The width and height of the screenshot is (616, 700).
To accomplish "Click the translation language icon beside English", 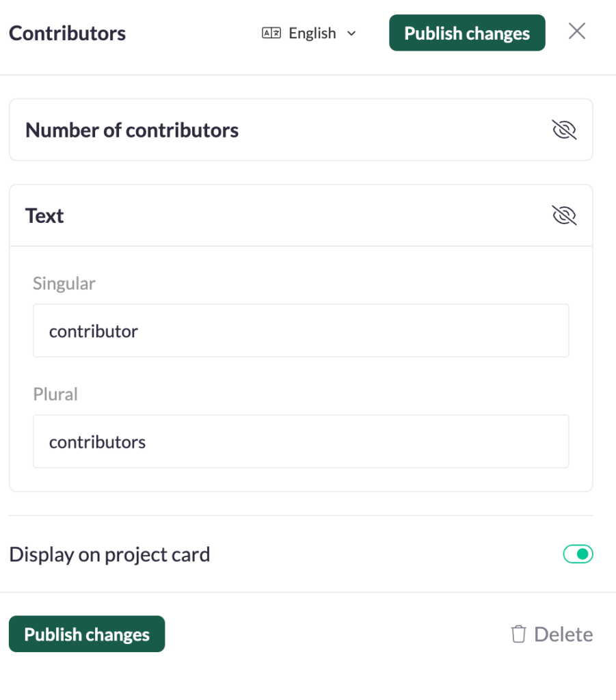I will click(271, 33).
